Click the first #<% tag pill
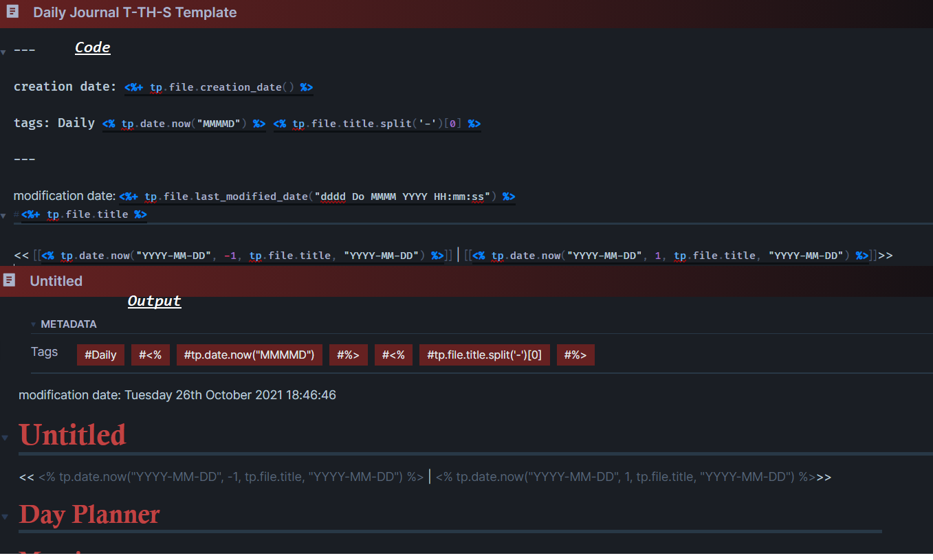The width and height of the screenshot is (933, 560). tap(151, 355)
